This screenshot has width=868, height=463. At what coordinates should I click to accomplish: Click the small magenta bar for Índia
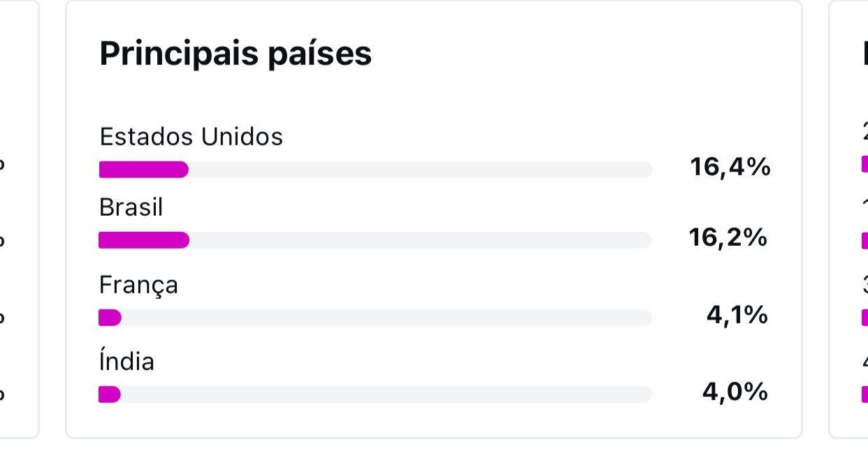110,395
